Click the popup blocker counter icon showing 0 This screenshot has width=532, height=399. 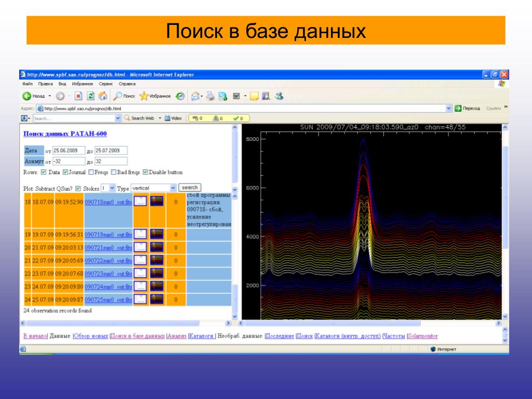click(197, 118)
